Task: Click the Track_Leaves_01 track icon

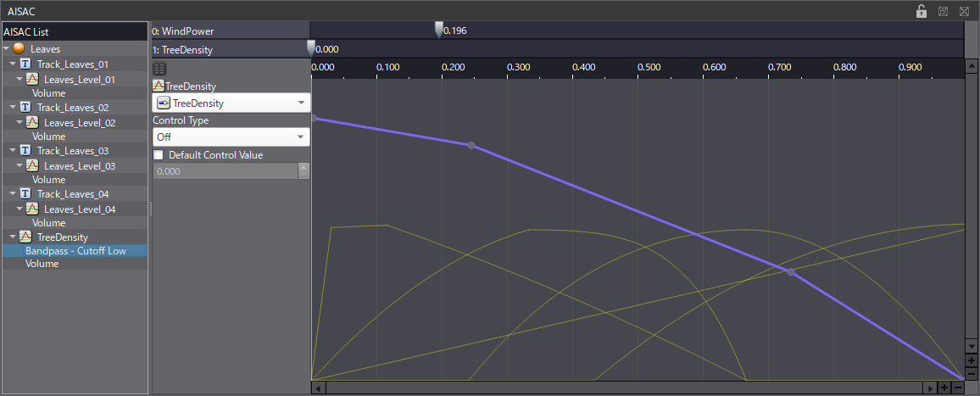Action: pyautogui.click(x=26, y=64)
